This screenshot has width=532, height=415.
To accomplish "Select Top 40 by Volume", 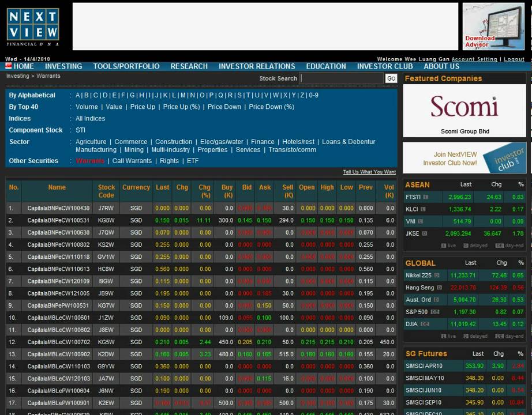I will point(87,107).
